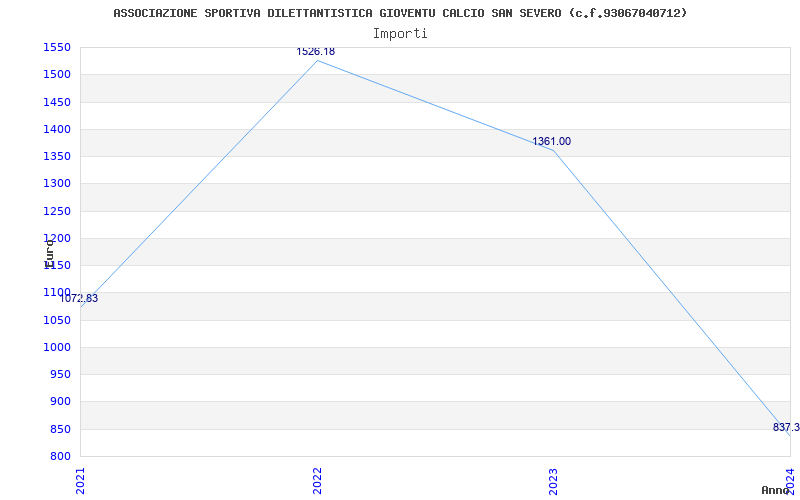Click the 850 y-axis value

pyautogui.click(x=60, y=429)
